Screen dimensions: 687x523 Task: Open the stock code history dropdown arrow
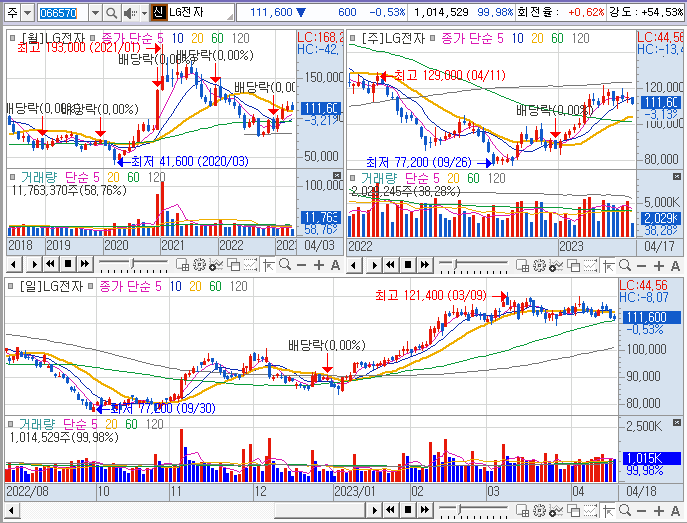pyautogui.click(x=95, y=13)
